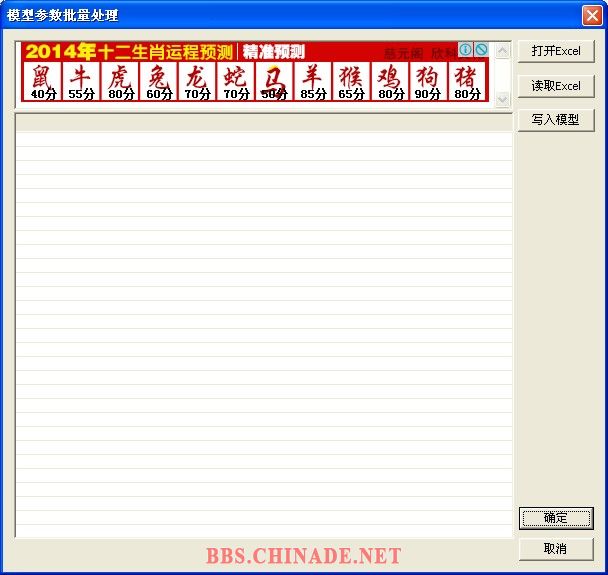Click the 读取Excel button
This screenshot has width=608, height=575.
(556, 86)
